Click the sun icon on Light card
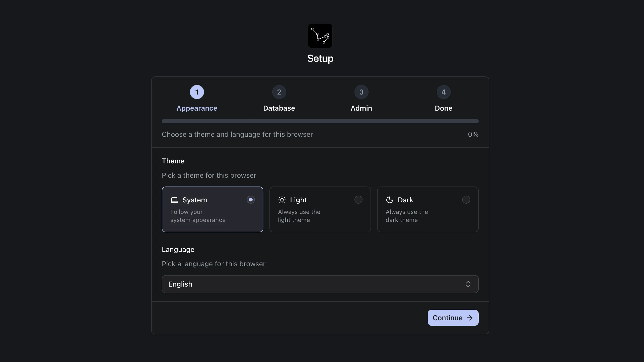The image size is (644, 362). tap(282, 200)
